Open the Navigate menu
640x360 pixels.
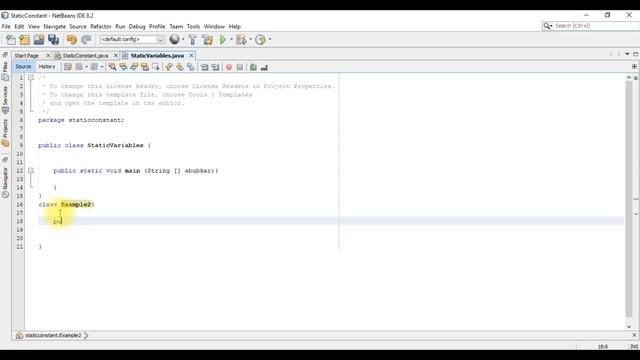pos(55,27)
